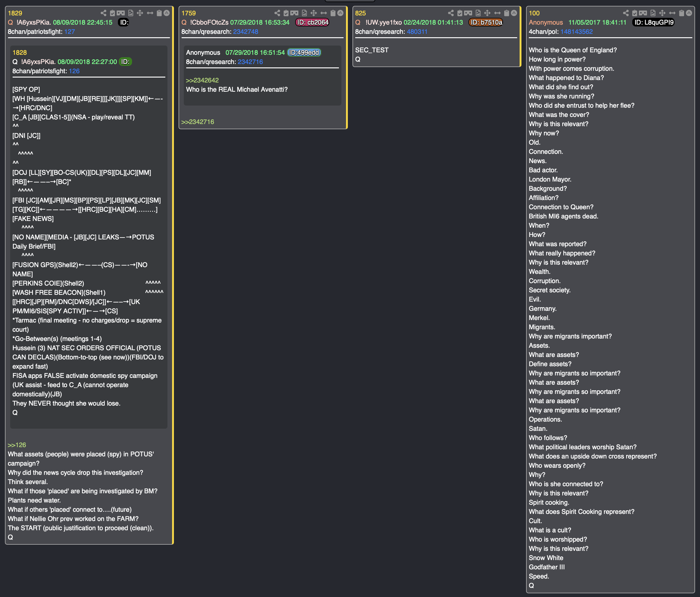This screenshot has height=597, width=700.
Task: Click clipboard icon on post 100
Action: tap(682, 13)
